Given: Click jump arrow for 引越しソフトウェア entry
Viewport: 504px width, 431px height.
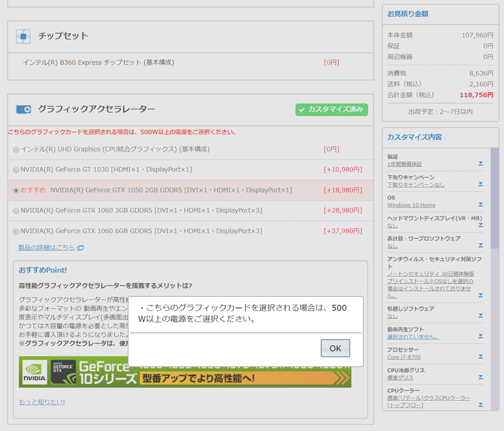Looking at the screenshot, I should click(x=481, y=316).
